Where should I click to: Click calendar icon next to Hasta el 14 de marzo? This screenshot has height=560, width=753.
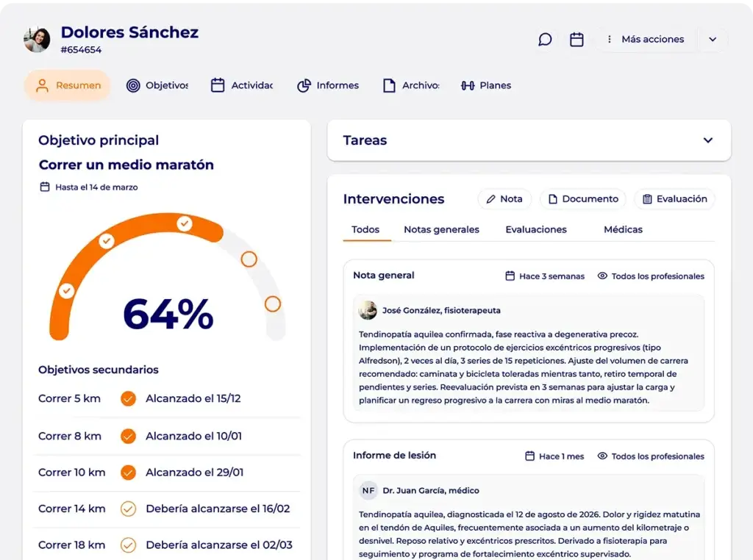45,187
